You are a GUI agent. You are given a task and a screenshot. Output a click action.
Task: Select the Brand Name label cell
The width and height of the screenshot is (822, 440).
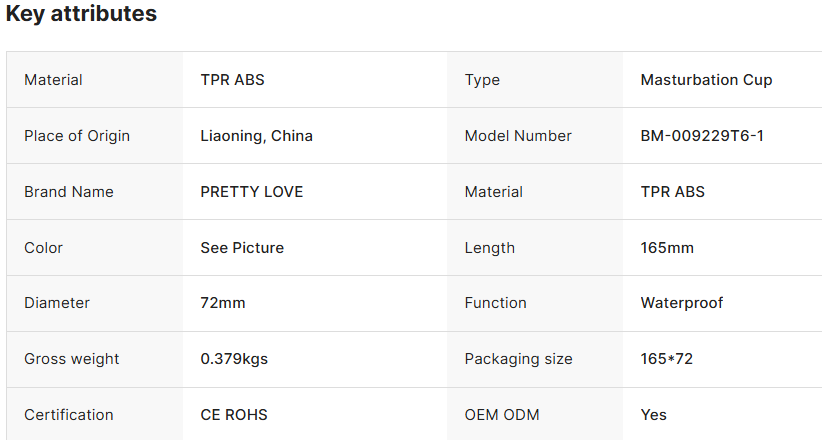click(69, 192)
